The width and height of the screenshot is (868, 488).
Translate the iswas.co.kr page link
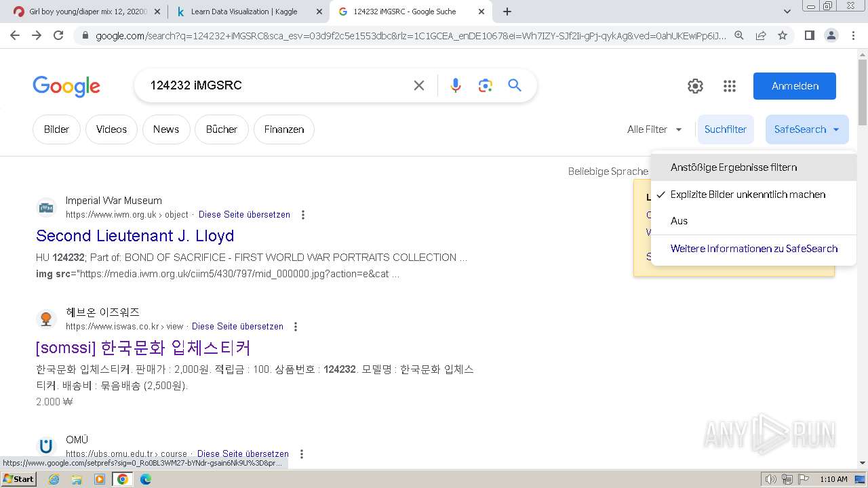point(237,327)
